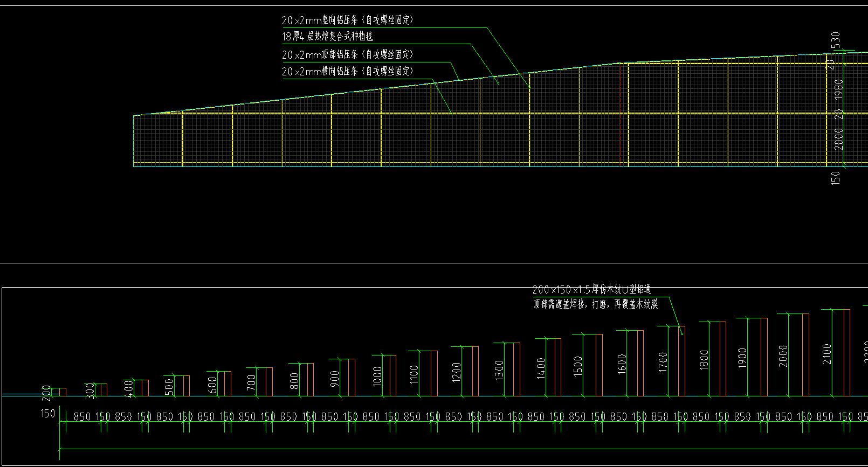This screenshot has height=467, width=868.
Task: Click the 800 height dimension text
Action: click(x=294, y=380)
